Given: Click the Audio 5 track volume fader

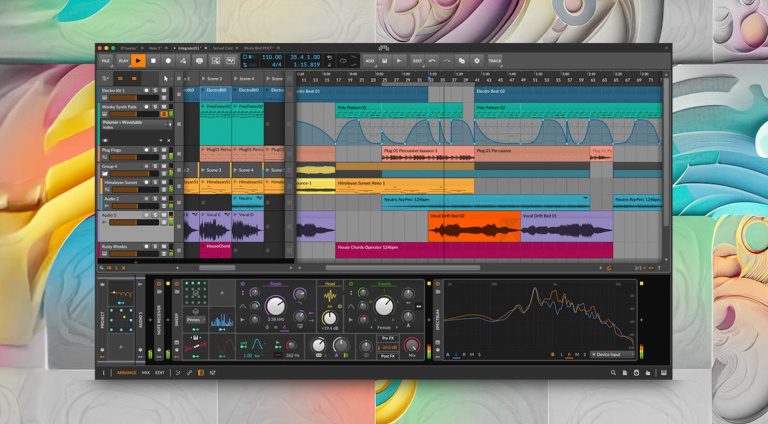Looking at the screenshot, I should click(x=135, y=222).
